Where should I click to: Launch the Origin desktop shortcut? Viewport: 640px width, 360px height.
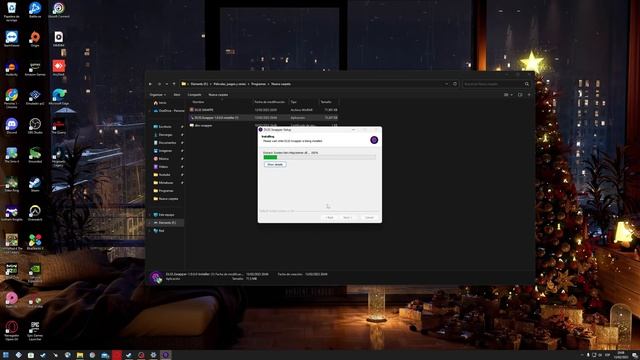(x=35, y=39)
